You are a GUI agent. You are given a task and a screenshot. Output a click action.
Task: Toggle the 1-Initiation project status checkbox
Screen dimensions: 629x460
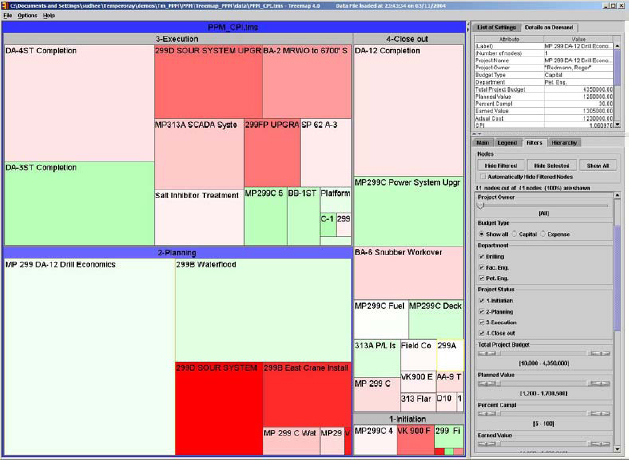pyautogui.click(x=482, y=301)
